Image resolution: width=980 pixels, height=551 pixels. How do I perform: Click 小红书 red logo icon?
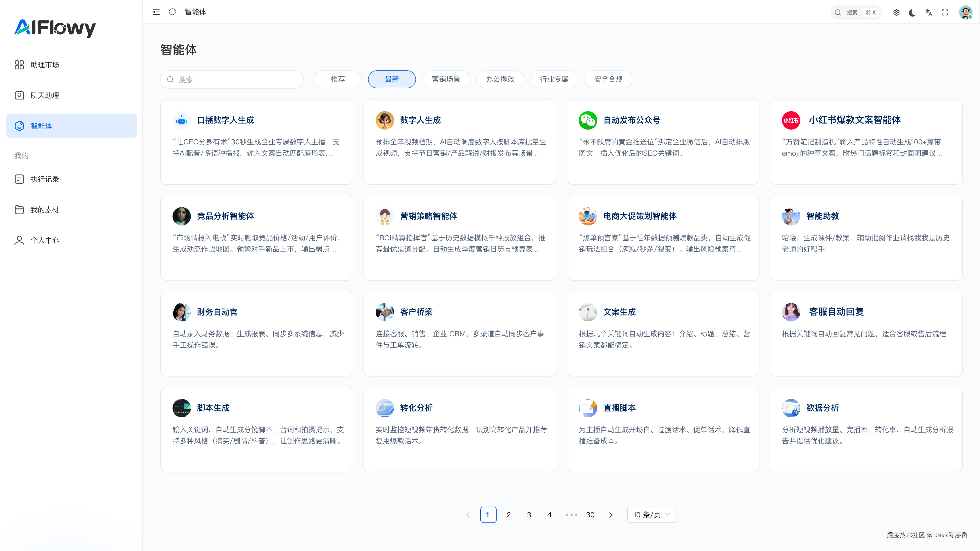(791, 120)
